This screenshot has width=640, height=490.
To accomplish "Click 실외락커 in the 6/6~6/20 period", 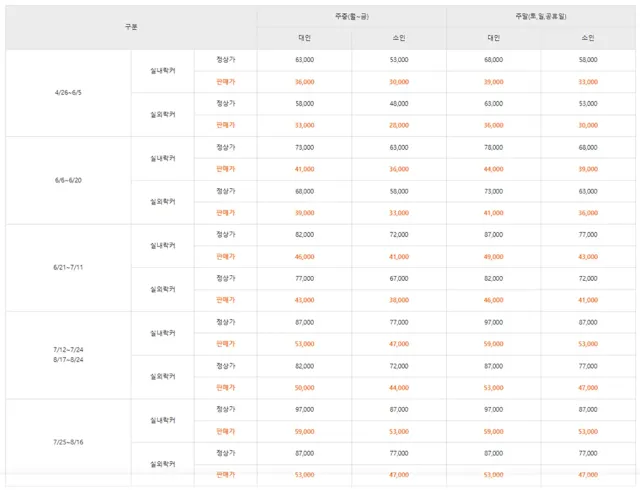I will pos(162,202).
